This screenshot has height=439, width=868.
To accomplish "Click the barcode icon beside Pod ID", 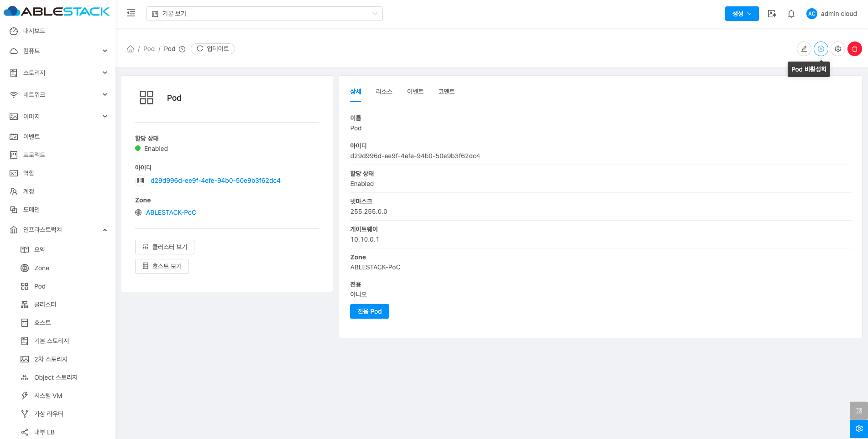I will [x=141, y=181].
